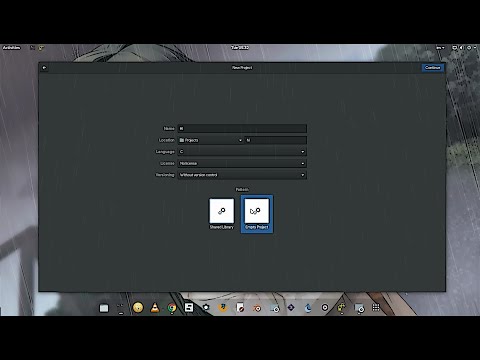Select the Empty Project pattern

coord(257,214)
